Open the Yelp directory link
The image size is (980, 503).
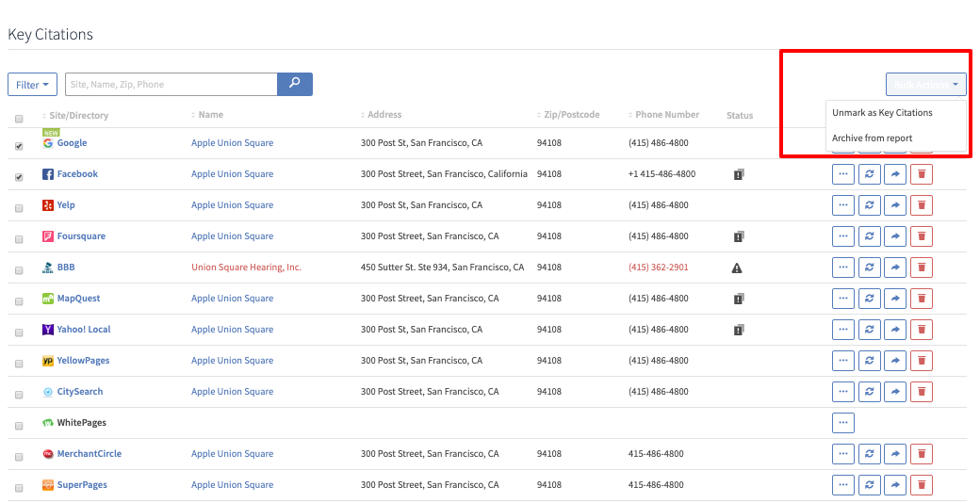(66, 205)
